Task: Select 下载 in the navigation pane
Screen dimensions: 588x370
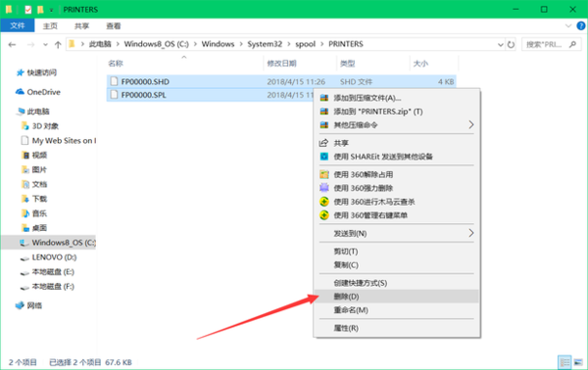Action: 39,199
